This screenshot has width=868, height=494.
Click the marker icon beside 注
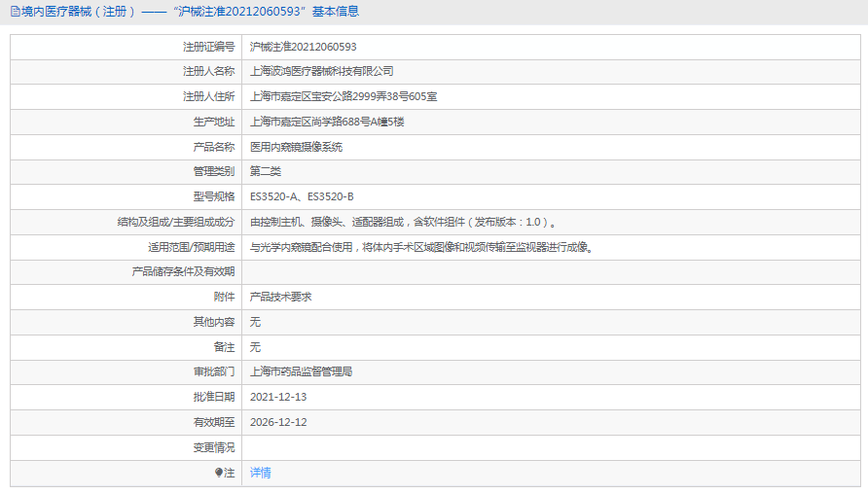[x=219, y=473]
